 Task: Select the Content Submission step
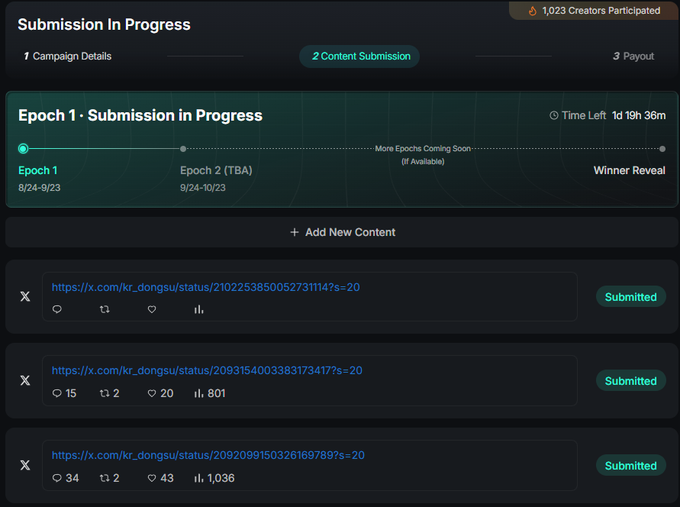click(360, 56)
